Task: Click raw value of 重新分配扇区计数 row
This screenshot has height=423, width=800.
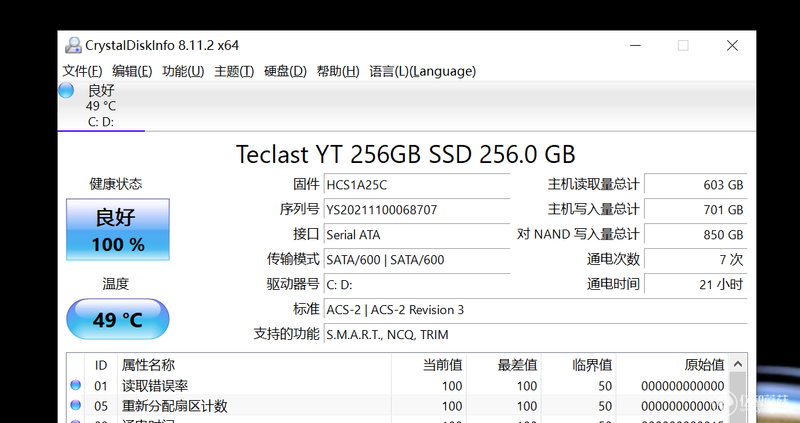Action: point(683,406)
